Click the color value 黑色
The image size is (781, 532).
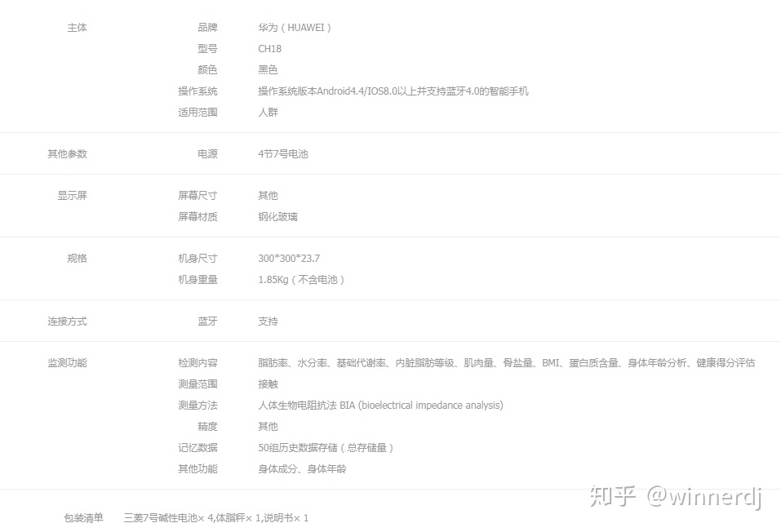tap(268, 69)
